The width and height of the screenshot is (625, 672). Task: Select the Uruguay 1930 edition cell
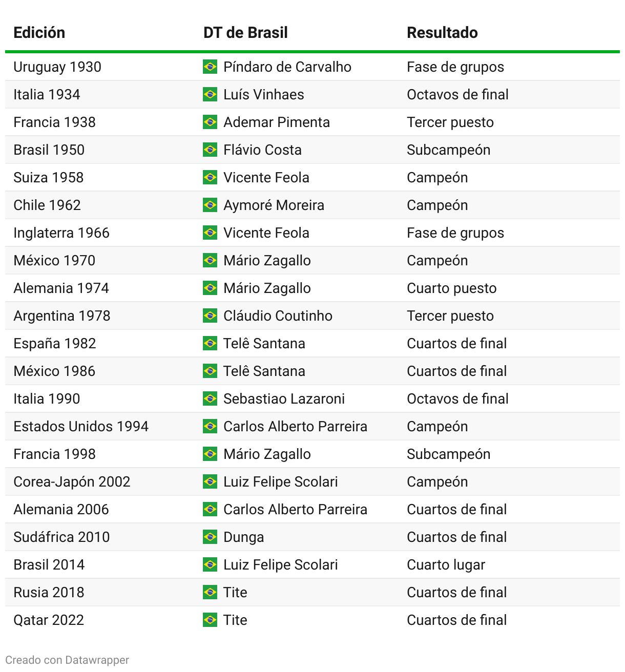coord(57,67)
